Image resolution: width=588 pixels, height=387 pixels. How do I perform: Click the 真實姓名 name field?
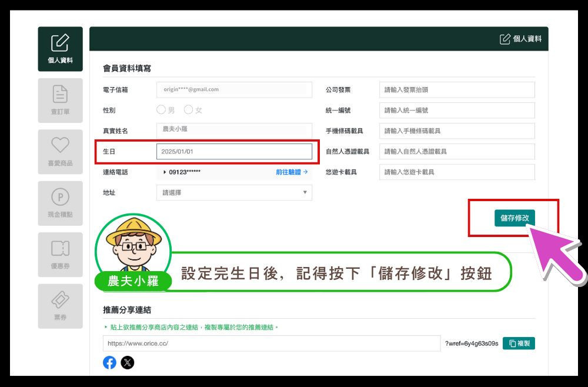[x=234, y=131]
